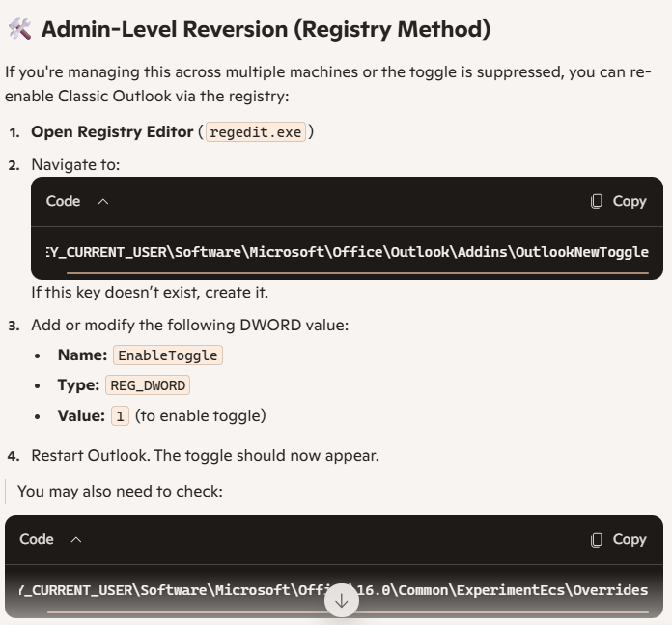Viewport: 672px width, 625px height.
Task: Click the 'Code' label of second code block
Action: pyautogui.click(x=37, y=539)
